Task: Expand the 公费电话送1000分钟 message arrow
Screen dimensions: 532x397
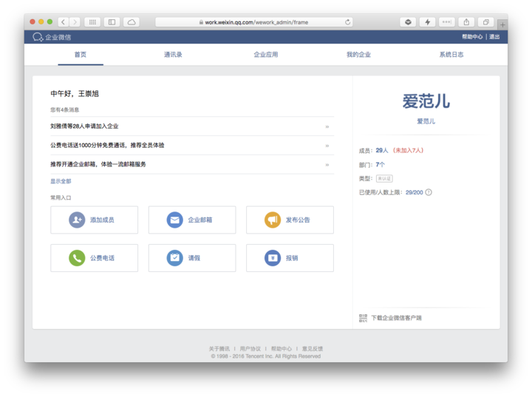Action: (x=327, y=146)
